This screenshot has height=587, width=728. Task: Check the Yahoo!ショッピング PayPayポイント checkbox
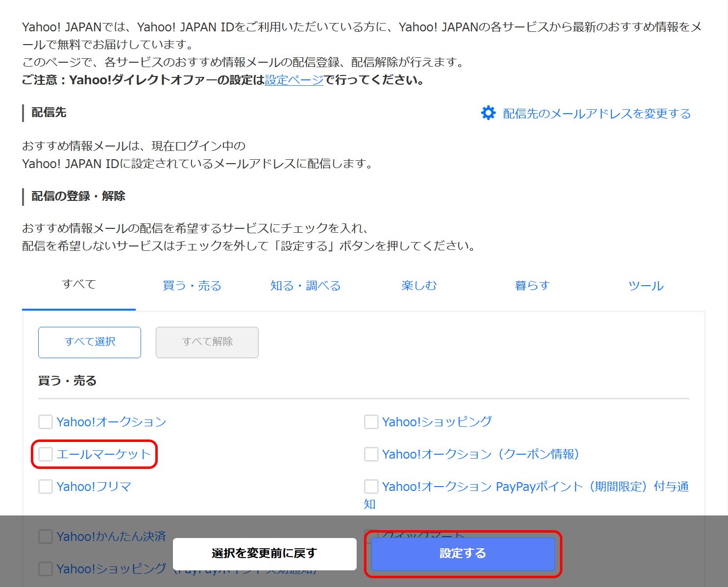click(x=45, y=569)
